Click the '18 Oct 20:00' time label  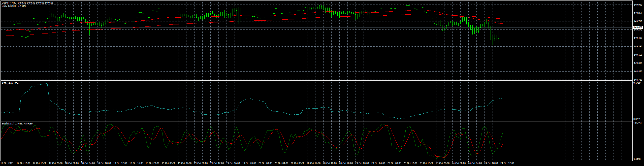pyautogui.click(x=152, y=163)
